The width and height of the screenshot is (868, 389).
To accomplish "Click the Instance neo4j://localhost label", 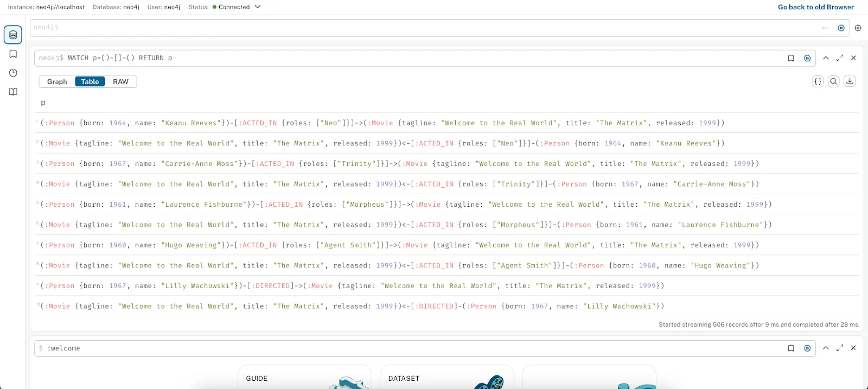I will click(46, 7).
